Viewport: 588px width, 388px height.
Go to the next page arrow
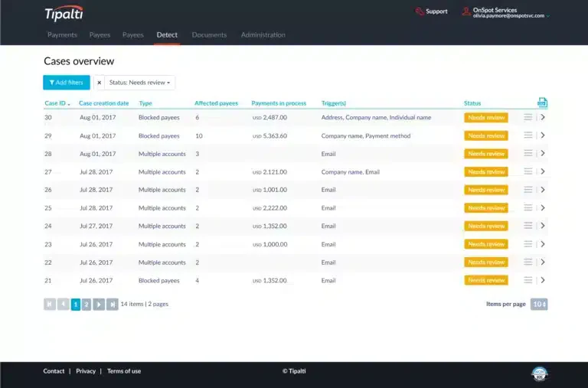click(99, 304)
